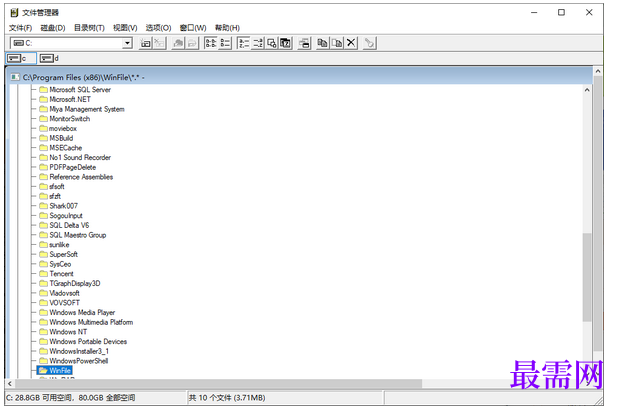Open the 窗口(W) menu
Image resolution: width=622 pixels, height=406 pixels.
(x=193, y=28)
